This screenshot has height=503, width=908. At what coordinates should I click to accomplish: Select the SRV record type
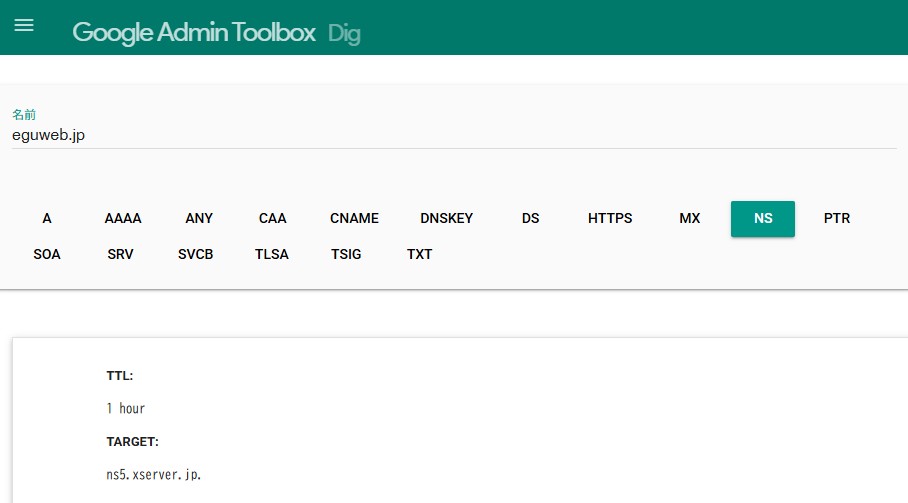coord(120,254)
